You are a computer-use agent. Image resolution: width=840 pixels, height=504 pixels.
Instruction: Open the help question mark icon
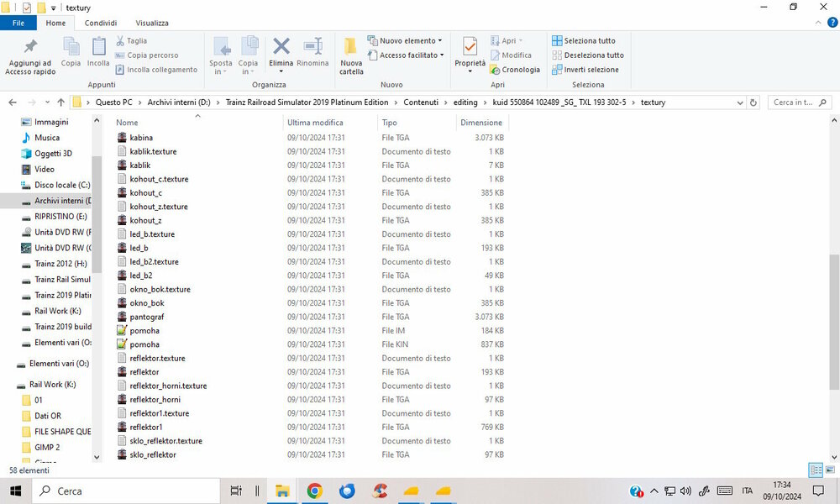pos(832,23)
